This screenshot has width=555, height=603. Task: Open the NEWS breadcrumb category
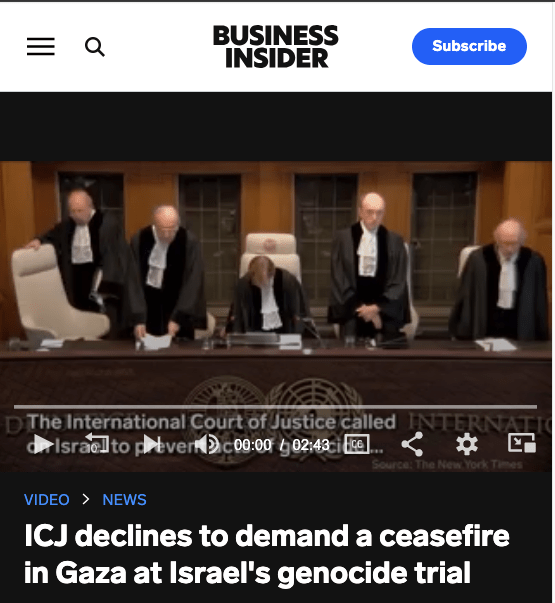[x=124, y=500]
